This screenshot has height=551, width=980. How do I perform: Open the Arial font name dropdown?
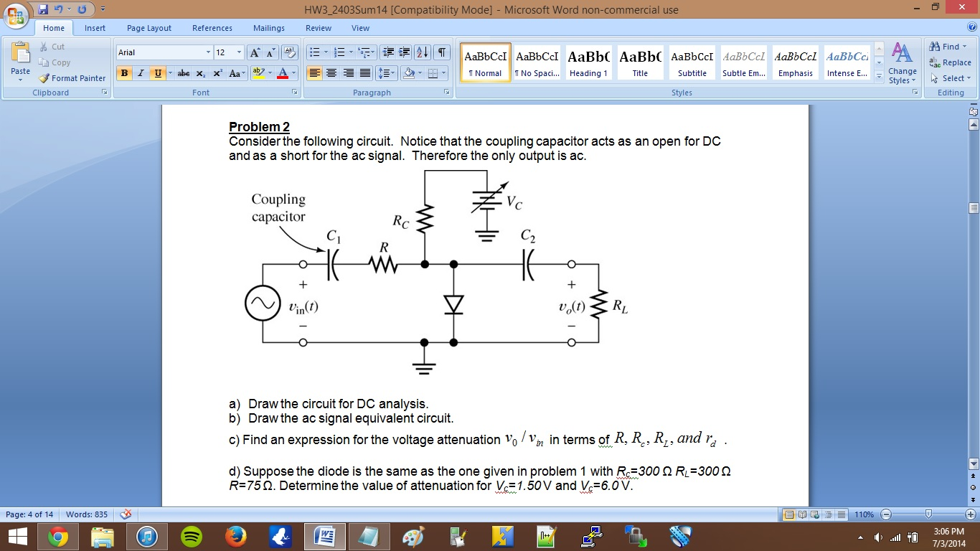[x=208, y=52]
